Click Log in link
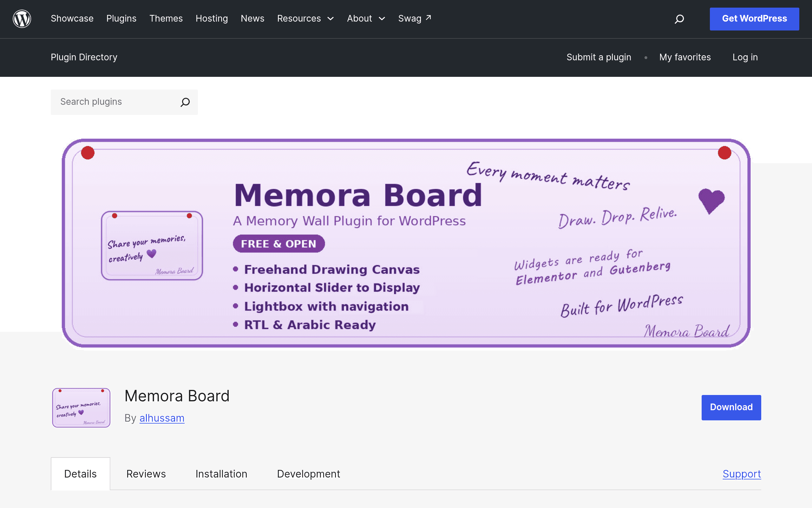812x508 pixels. pyautogui.click(x=745, y=57)
